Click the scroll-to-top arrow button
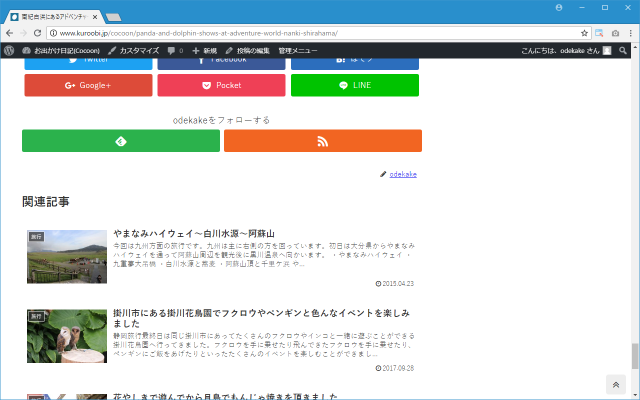Screen dimensions: 640x400 (615, 385)
